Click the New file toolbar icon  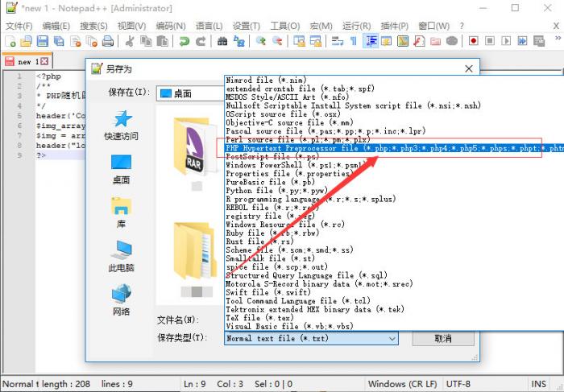click(x=10, y=41)
